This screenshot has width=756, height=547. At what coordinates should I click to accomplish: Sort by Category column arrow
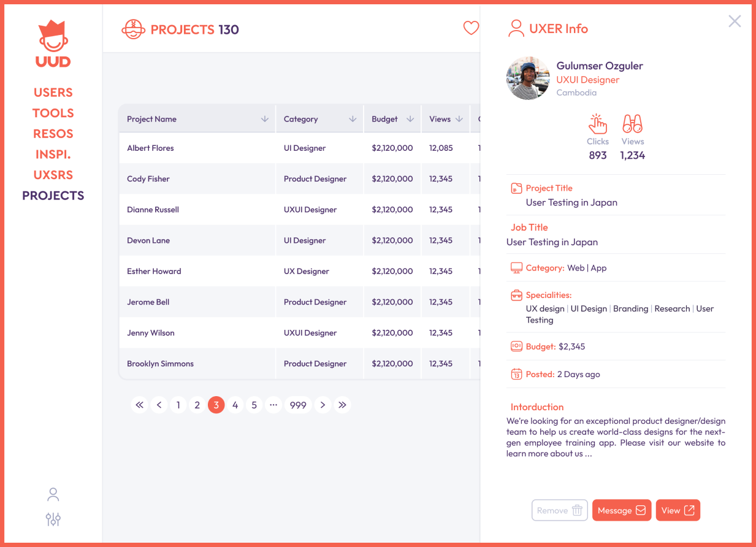353,119
